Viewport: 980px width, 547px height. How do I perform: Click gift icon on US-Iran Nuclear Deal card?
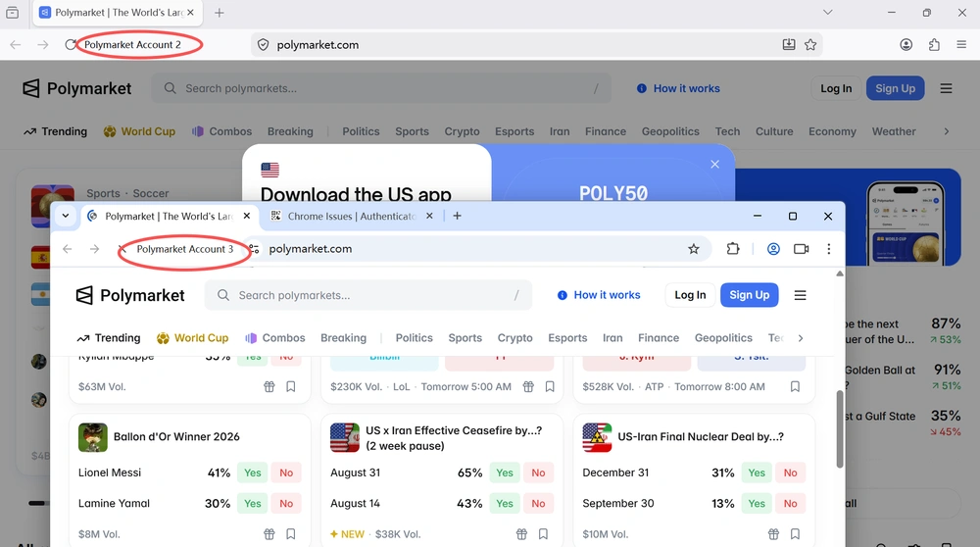774,534
